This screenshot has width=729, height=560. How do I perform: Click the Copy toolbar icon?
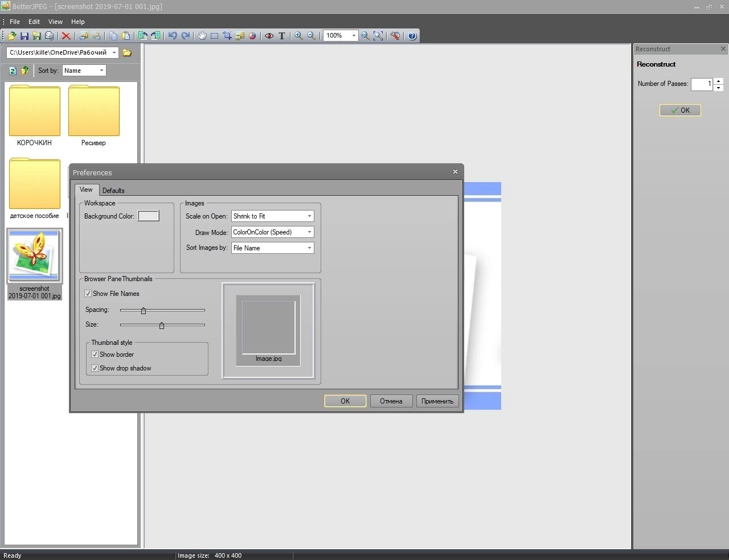click(x=113, y=36)
